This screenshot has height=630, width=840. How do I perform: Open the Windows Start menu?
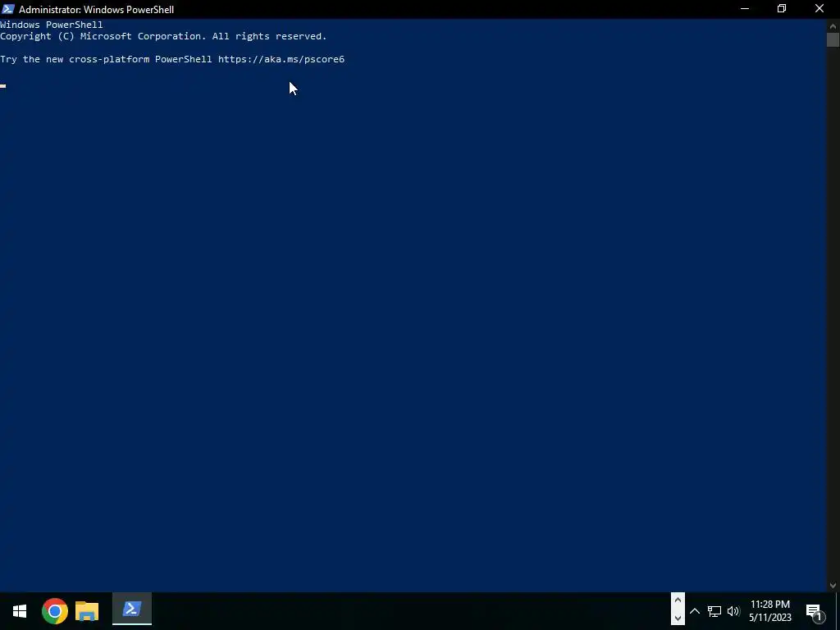tap(20, 611)
